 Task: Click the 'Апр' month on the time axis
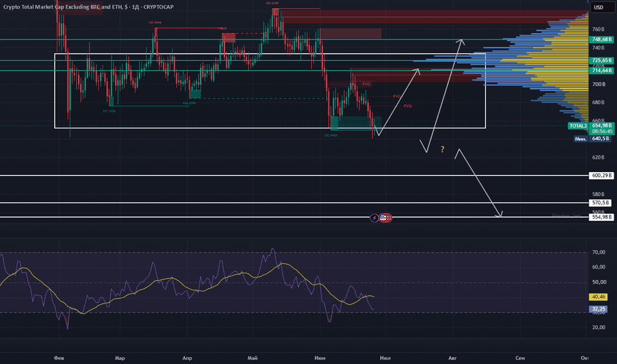click(x=187, y=358)
